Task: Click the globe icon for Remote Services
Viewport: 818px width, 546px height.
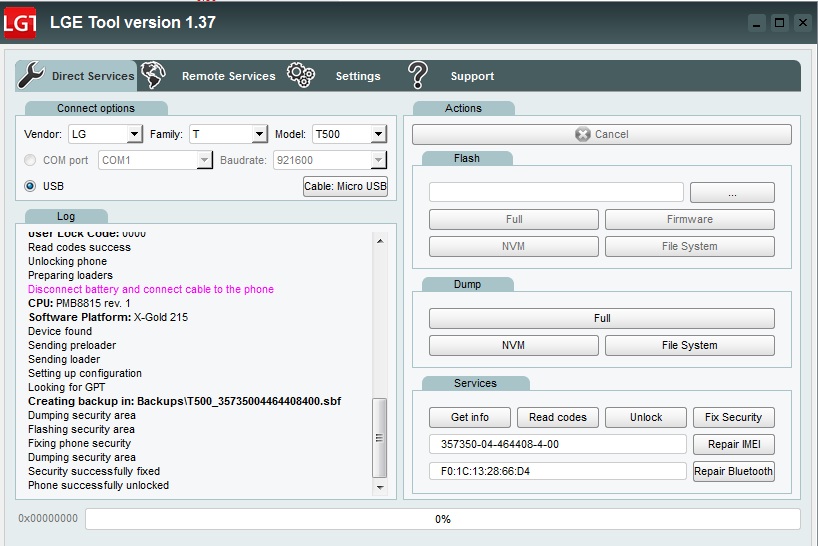Action: click(x=153, y=75)
